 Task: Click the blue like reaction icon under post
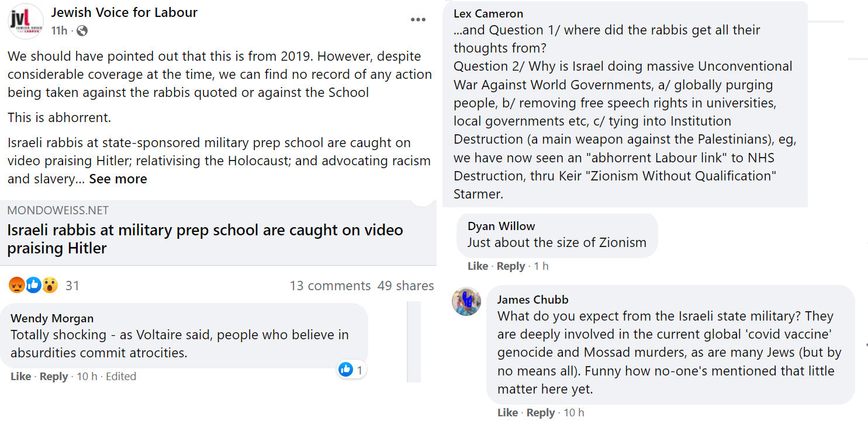coord(34,286)
